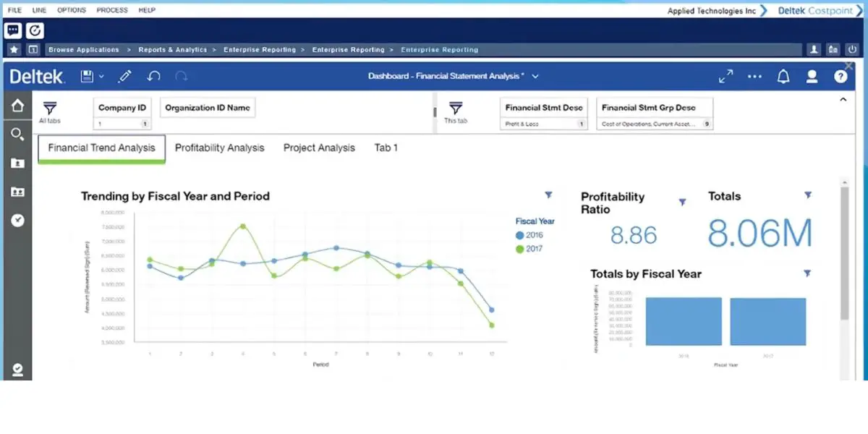Click the Deltek logo in dashboard header
Image resolution: width=868 pixels, height=434 pixels.
pyautogui.click(x=38, y=76)
